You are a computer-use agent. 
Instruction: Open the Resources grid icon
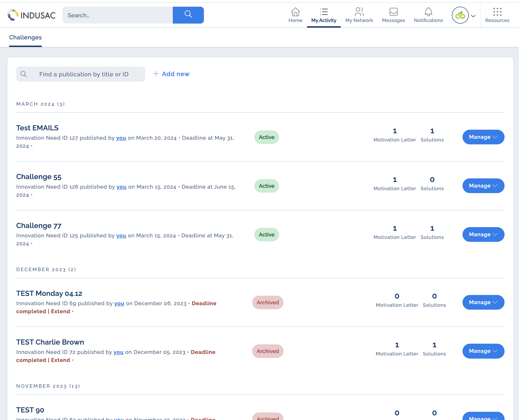[x=497, y=12]
